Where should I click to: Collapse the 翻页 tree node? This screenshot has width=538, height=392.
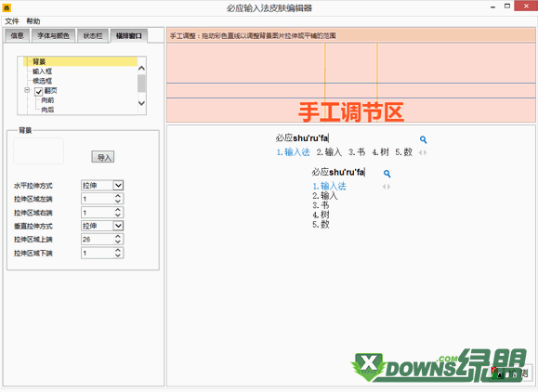pos(27,90)
